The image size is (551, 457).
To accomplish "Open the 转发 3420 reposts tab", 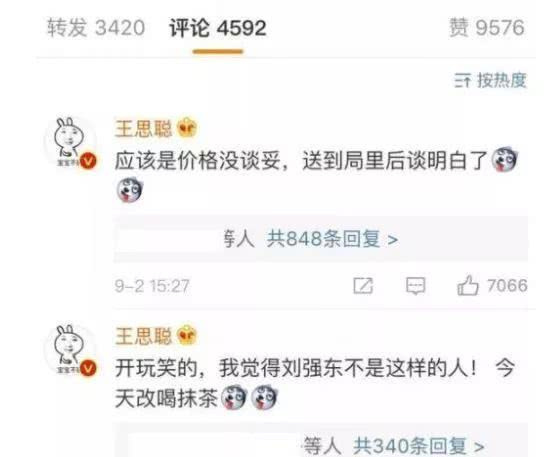I will click(x=96, y=28).
